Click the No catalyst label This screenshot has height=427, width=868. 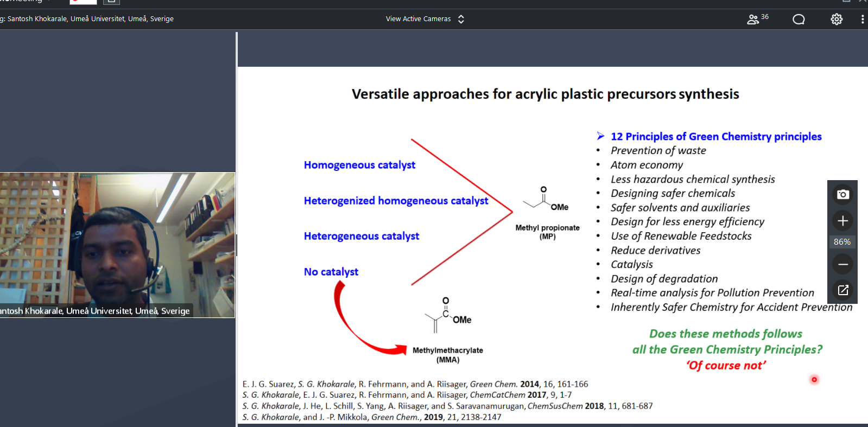pyautogui.click(x=331, y=272)
